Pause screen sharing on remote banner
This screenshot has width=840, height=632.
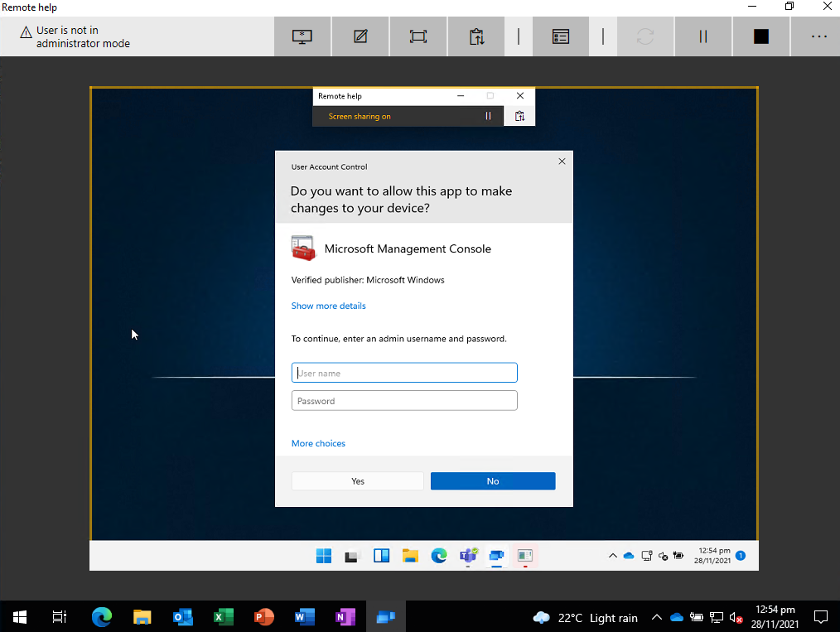tap(488, 116)
